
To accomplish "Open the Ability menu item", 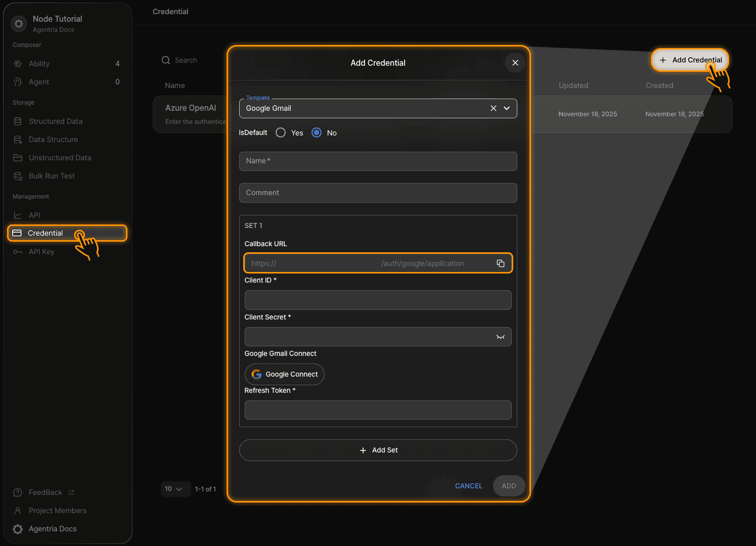I will [67, 64].
